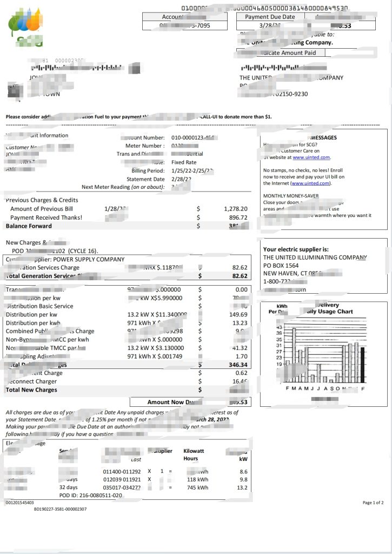Select the charge amount '1.70'
392x554 pixels.
[242, 357]
